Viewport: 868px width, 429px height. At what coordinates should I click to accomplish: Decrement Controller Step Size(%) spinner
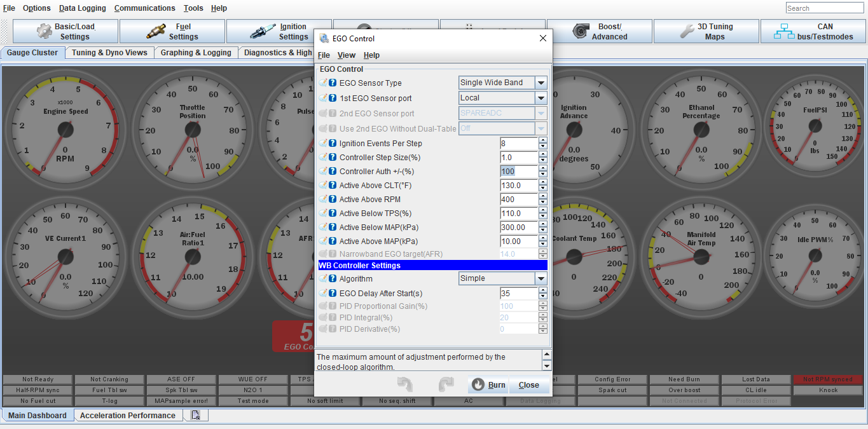point(542,161)
